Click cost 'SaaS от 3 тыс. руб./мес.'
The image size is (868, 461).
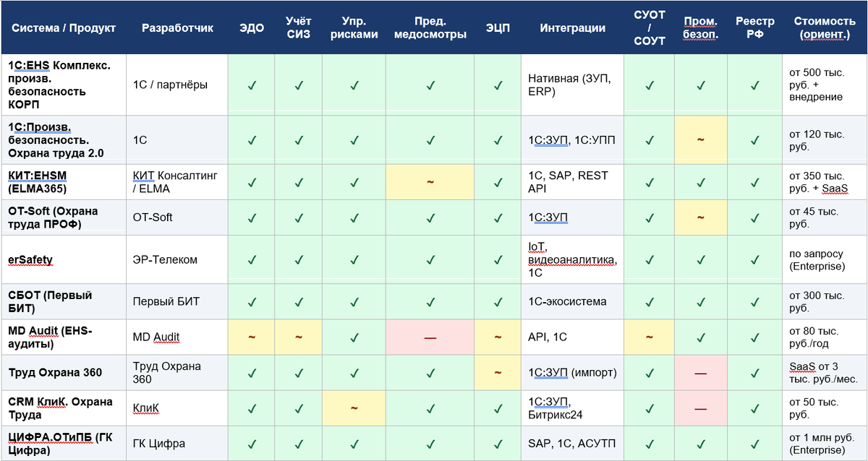(825, 373)
